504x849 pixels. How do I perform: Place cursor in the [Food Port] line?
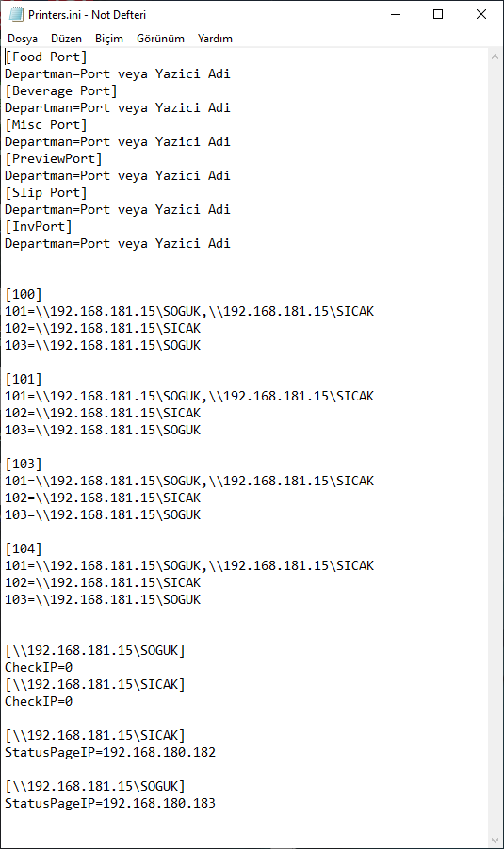coord(46,57)
